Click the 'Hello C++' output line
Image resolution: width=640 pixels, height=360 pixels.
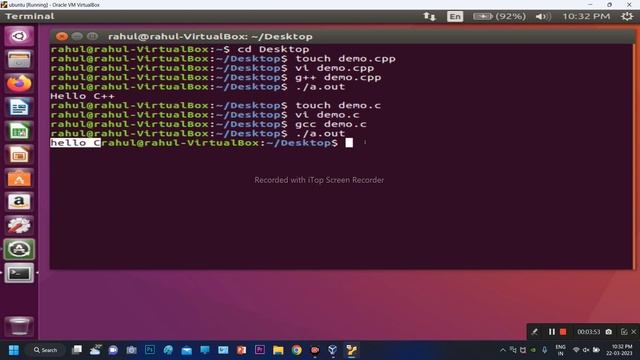tap(82, 96)
